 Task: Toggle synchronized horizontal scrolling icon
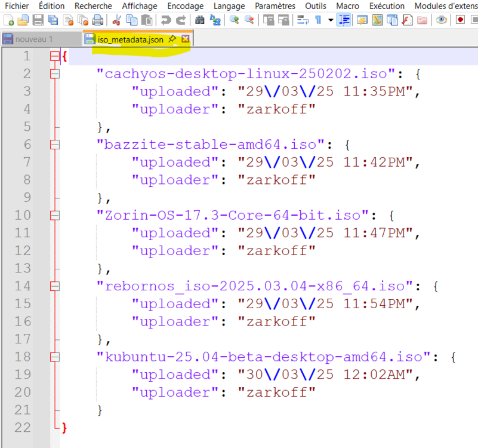pos(283,20)
